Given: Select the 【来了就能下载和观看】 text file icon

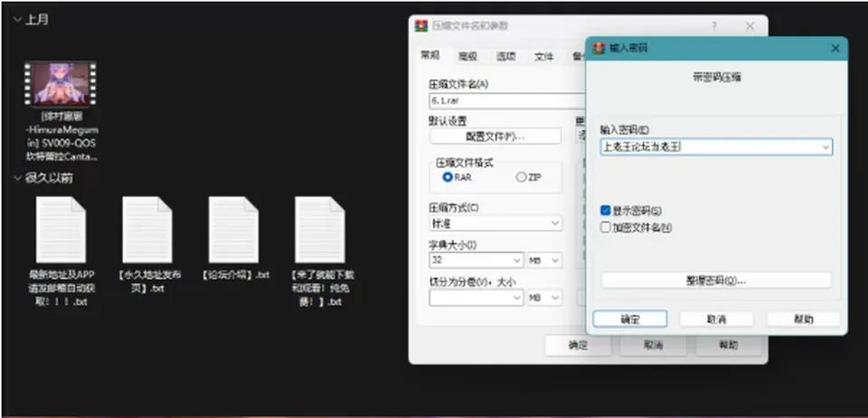Looking at the screenshot, I should coord(319,230).
